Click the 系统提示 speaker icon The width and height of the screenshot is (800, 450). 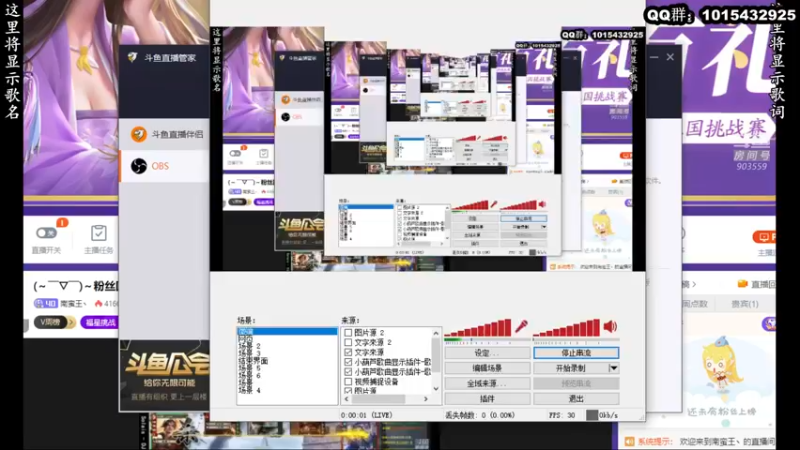(630, 441)
